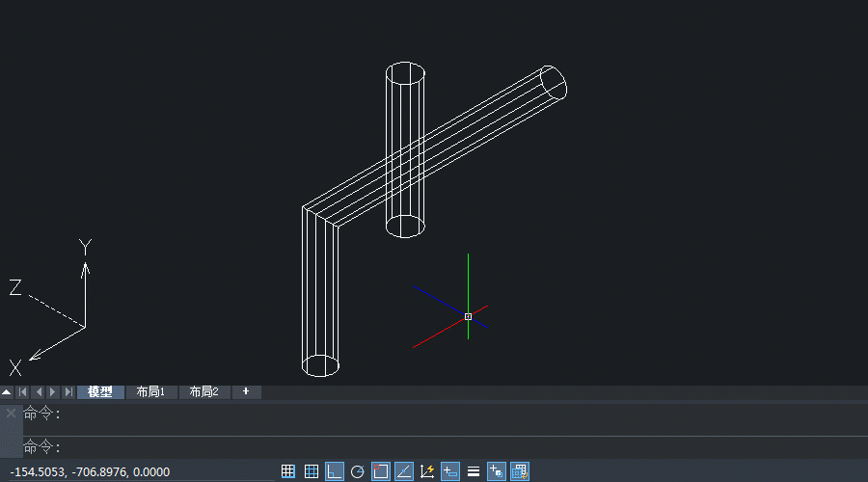Click the selection cycling icon
The image size is (868, 482).
coord(520,471)
